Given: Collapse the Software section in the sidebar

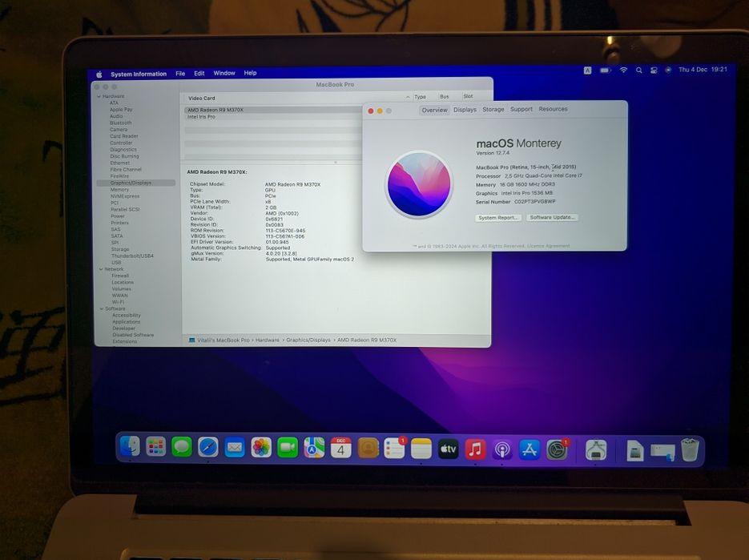Looking at the screenshot, I should [x=101, y=309].
